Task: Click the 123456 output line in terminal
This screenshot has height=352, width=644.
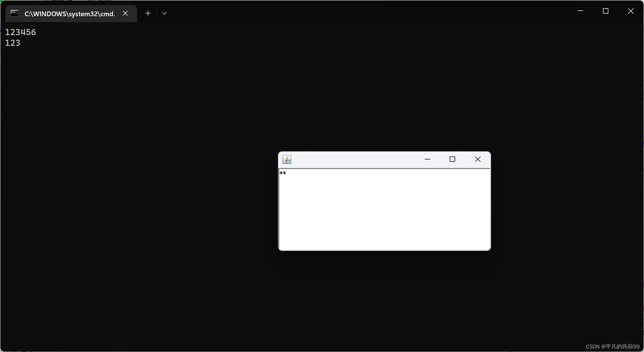Action: pos(21,32)
